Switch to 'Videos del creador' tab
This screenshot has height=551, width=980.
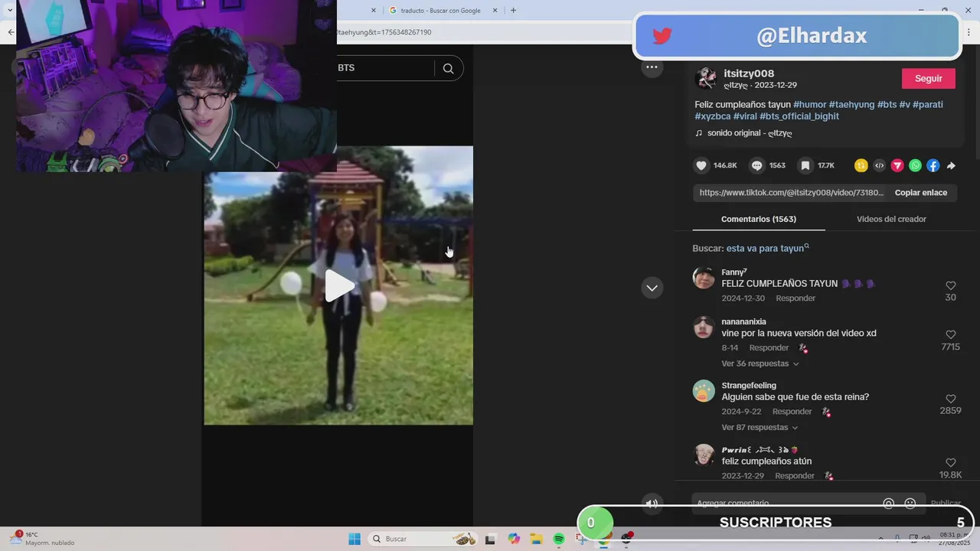(x=891, y=219)
